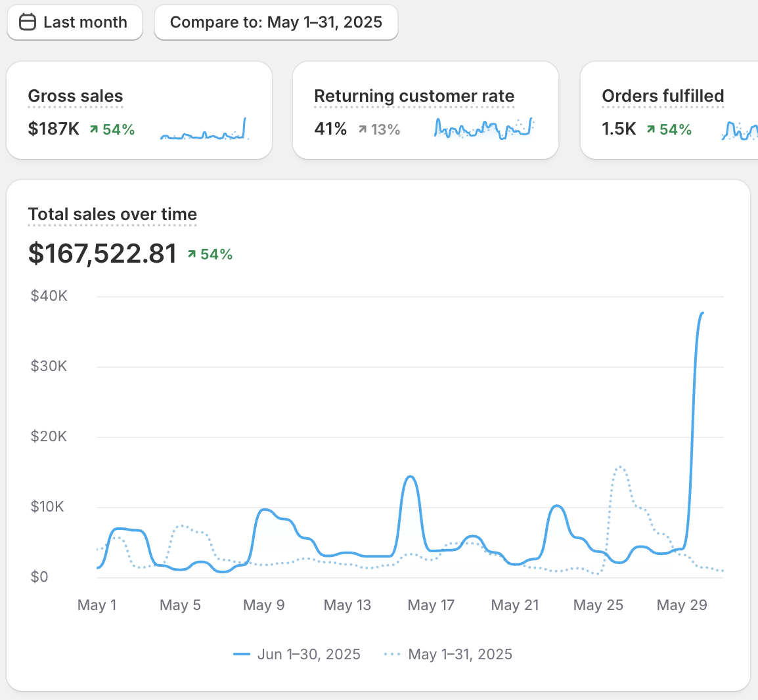Click the green up arrow in Orders fulfilled card
Screen dimensions: 758x700
651,129
